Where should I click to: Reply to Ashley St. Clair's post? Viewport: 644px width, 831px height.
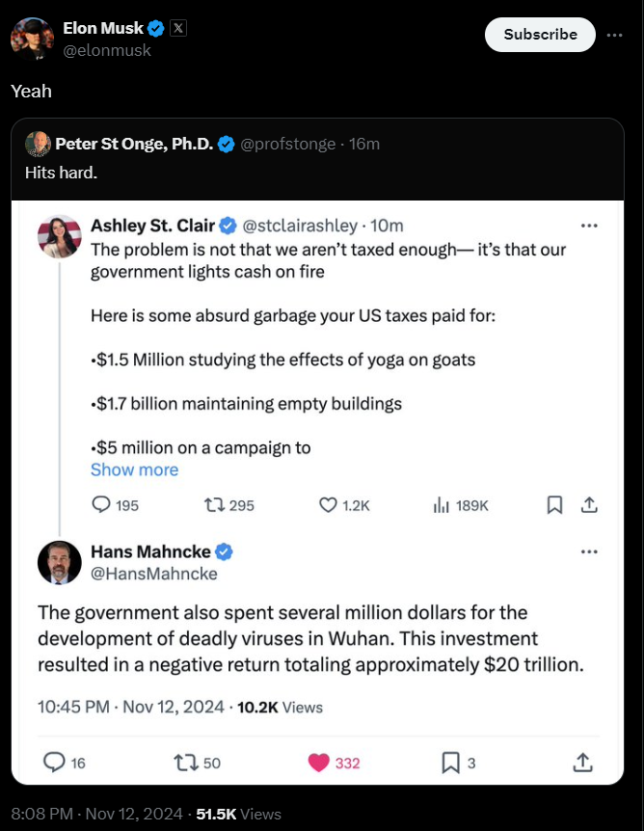[x=101, y=504]
